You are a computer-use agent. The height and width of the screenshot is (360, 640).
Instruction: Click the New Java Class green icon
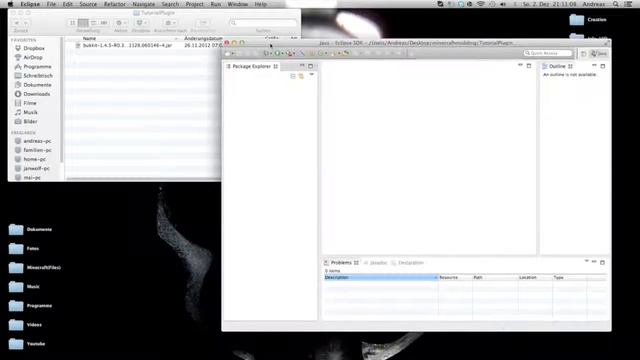[321, 53]
